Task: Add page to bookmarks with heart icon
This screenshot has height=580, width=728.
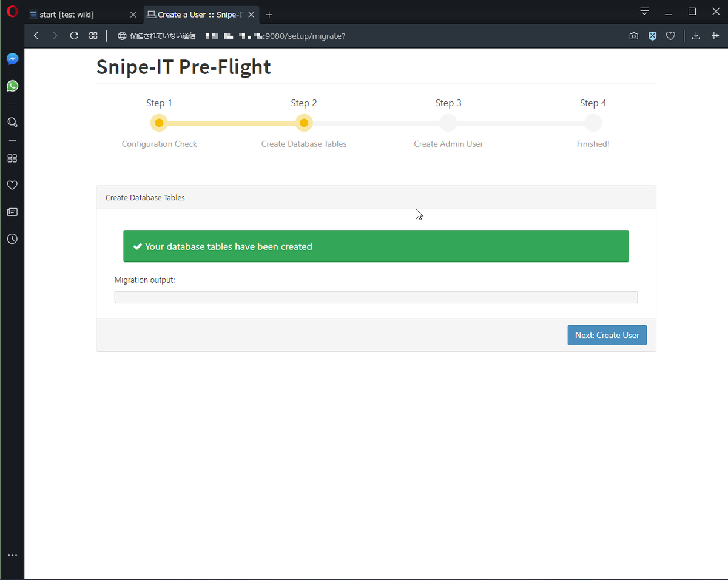Action: pos(670,36)
